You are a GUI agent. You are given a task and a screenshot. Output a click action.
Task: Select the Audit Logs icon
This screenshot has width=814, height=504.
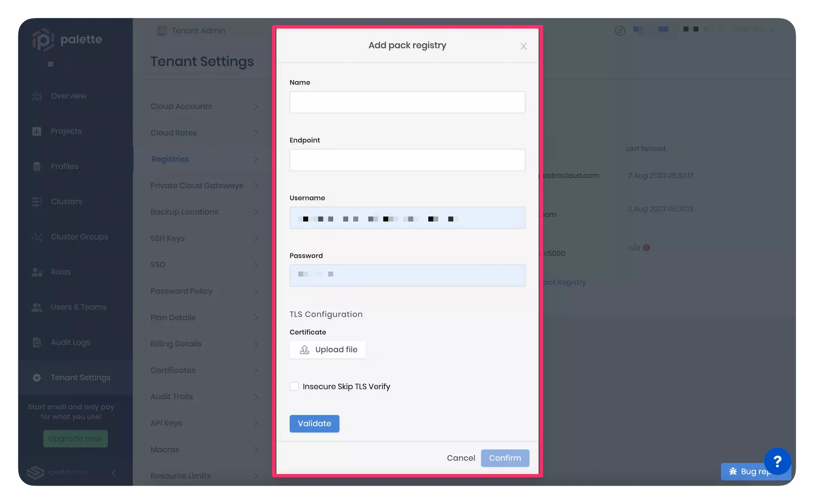37,342
